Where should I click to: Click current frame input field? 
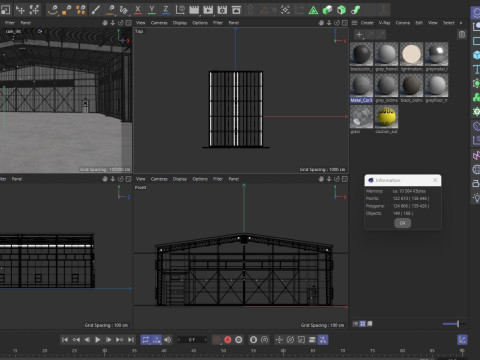[x=192, y=340]
